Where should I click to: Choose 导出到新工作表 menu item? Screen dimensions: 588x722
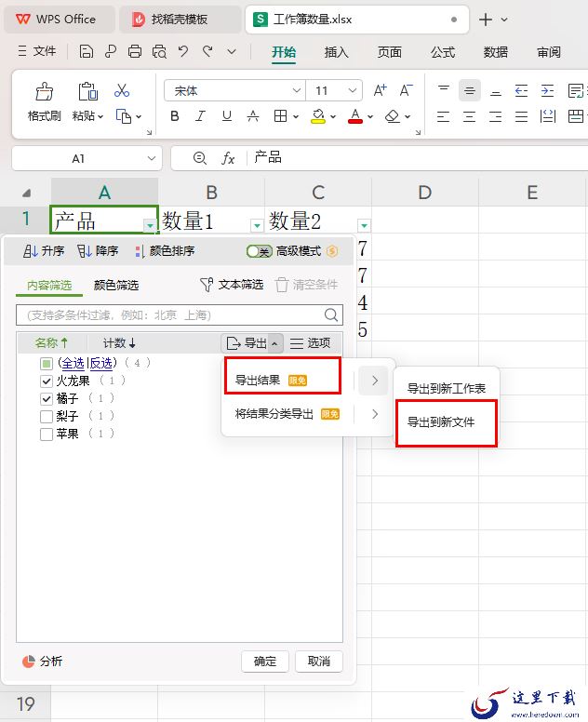tap(447, 389)
